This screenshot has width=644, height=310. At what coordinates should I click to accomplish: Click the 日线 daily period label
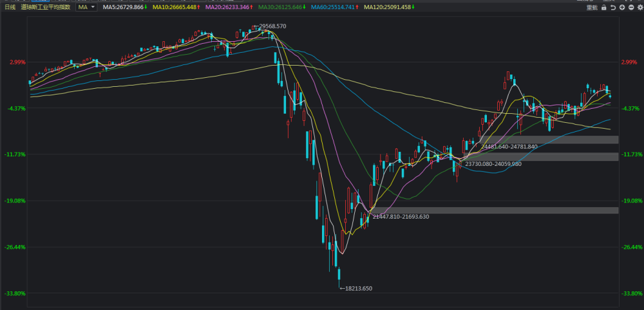(x=10, y=7)
